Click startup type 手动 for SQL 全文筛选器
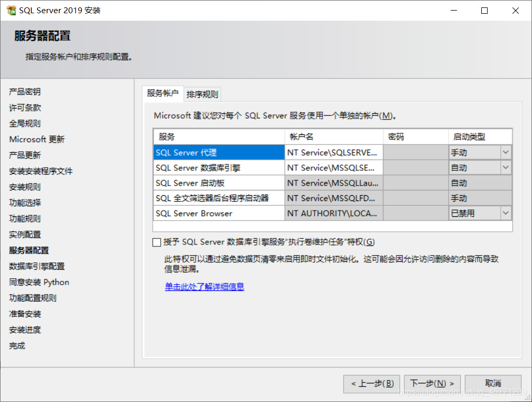Viewport: 532px width, 402px height. coord(480,198)
